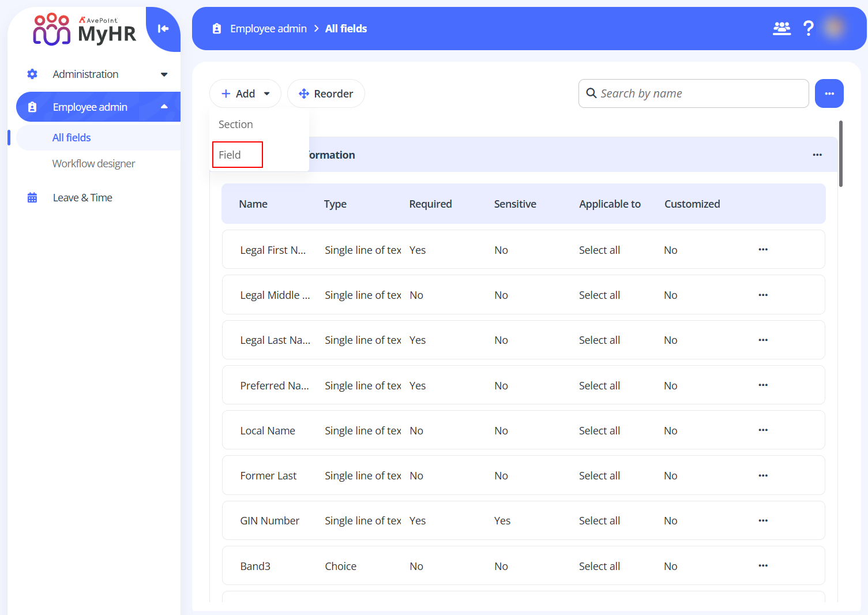Click the Legal First N... field name
Screen dimensions: 868x615
coord(273,250)
